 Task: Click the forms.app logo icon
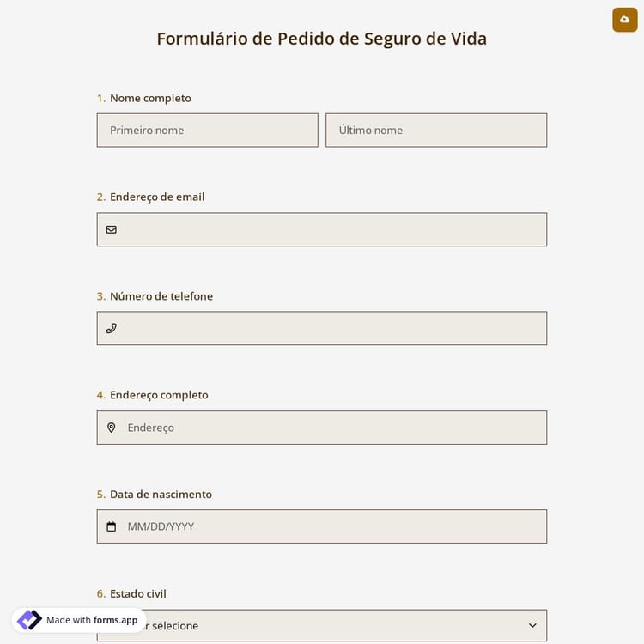pos(29,620)
